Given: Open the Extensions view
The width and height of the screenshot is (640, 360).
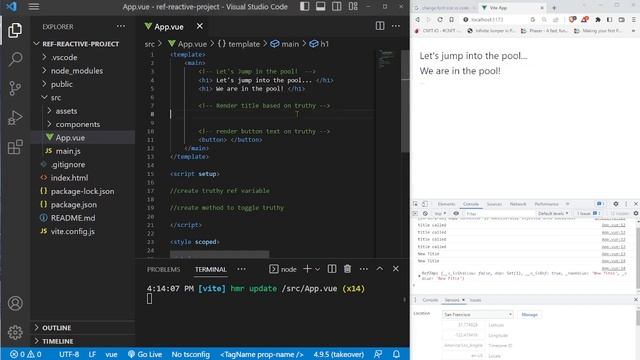Looking at the screenshot, I should 15,147.
